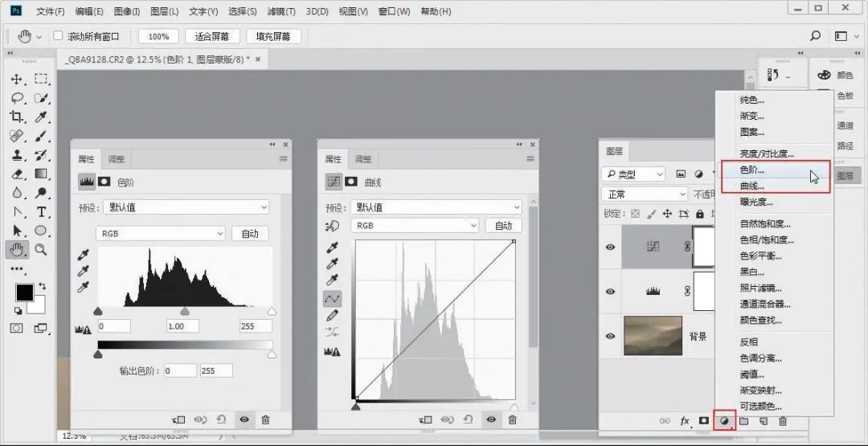Select the Clone Stamp tool

(17, 155)
